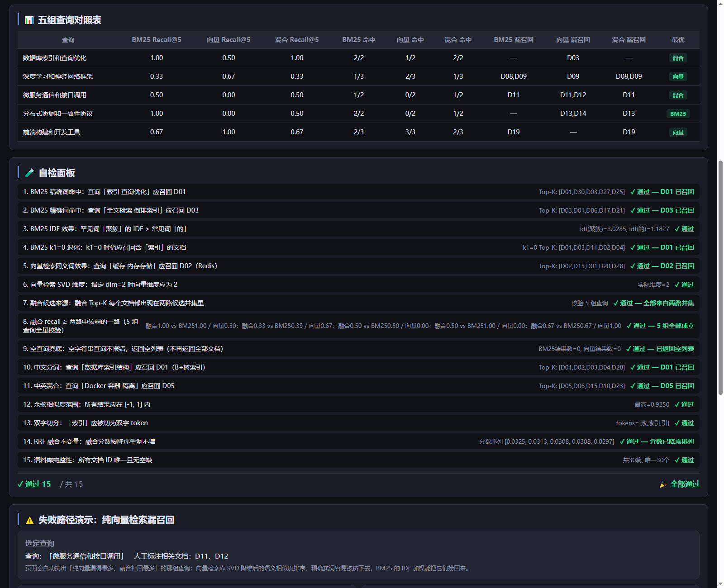The height and width of the screenshot is (588, 724).
Task: Click self-check item 9 空查询兜底
Action: click(x=358, y=349)
